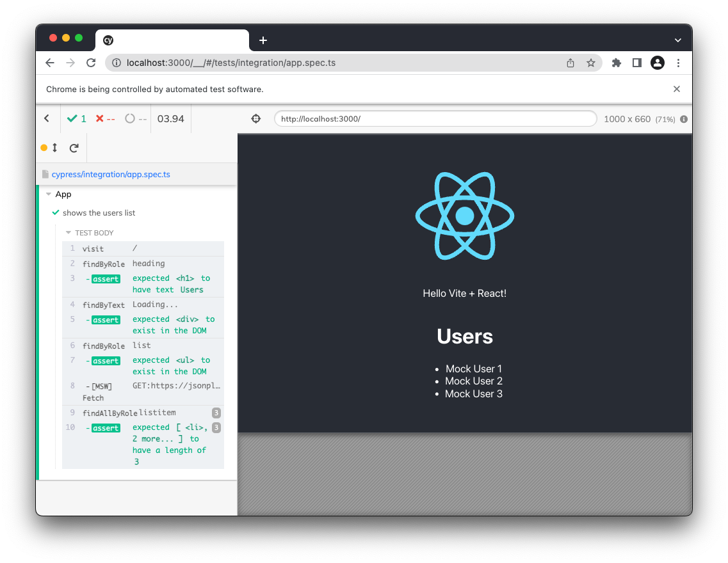
Task: Open the selector playground crosshair icon
Action: point(256,119)
